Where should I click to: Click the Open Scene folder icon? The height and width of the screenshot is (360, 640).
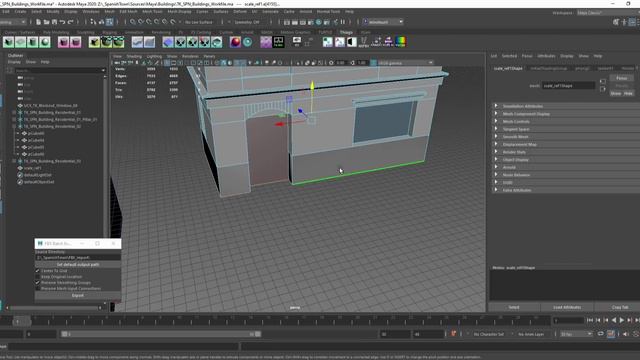pos(46,22)
